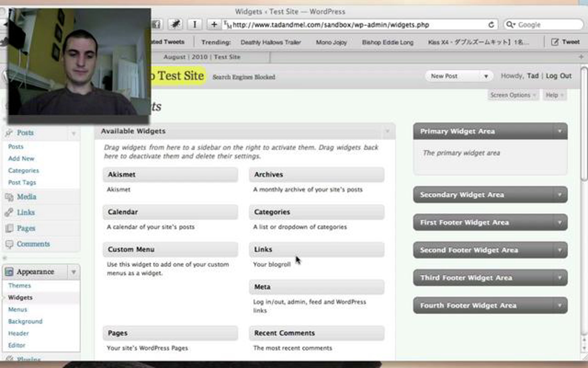Expand the Secondary Widget Area
The image size is (588, 368).
tap(560, 195)
